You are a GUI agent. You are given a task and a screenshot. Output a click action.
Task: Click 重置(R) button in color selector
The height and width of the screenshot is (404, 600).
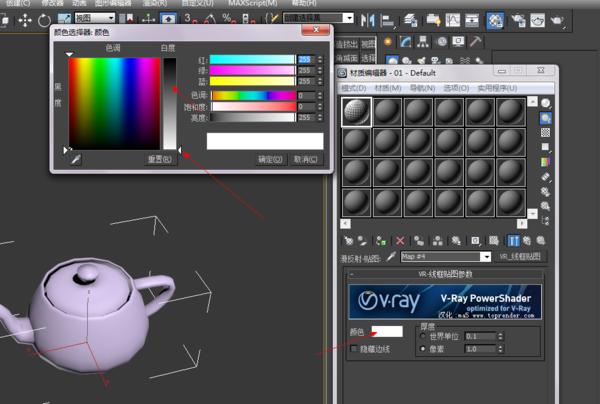click(x=160, y=159)
